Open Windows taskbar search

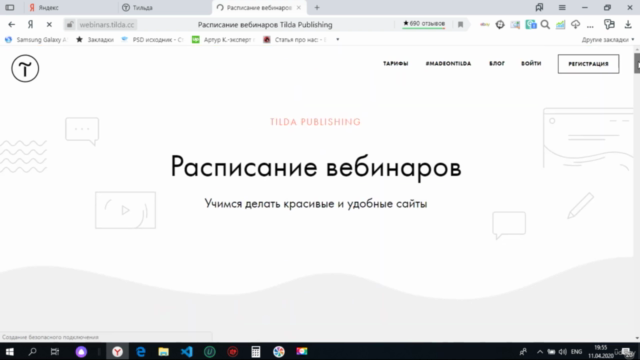tap(32, 351)
